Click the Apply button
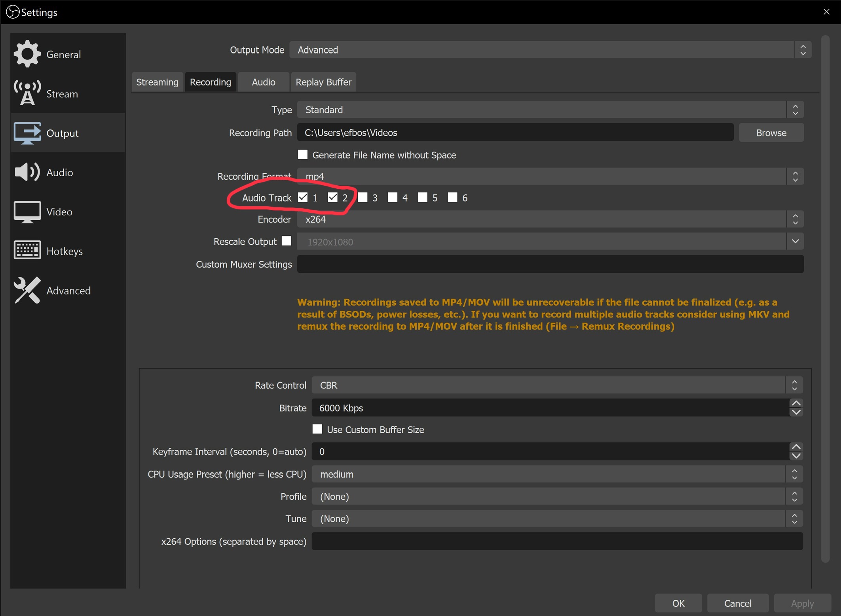841x616 pixels. [802, 603]
